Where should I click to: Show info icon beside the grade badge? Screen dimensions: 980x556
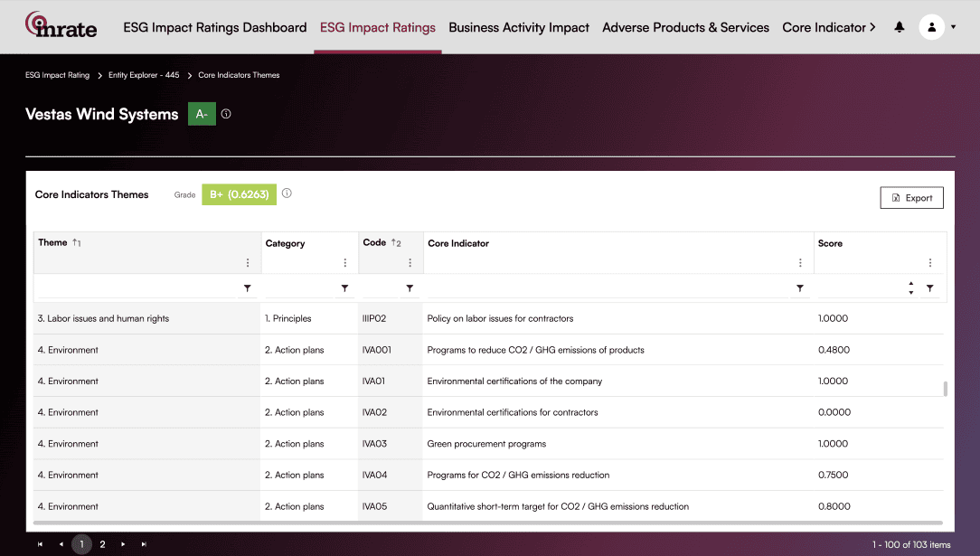pos(287,193)
